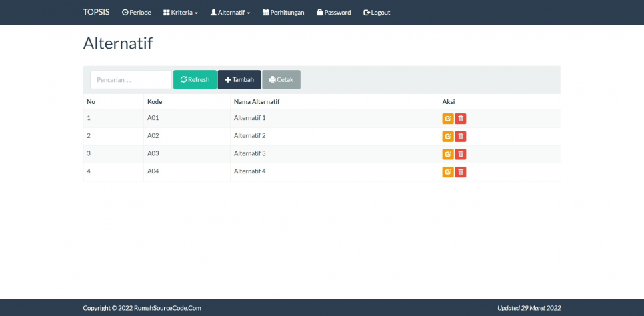
Task: Click the Refresh button
Action: click(195, 80)
